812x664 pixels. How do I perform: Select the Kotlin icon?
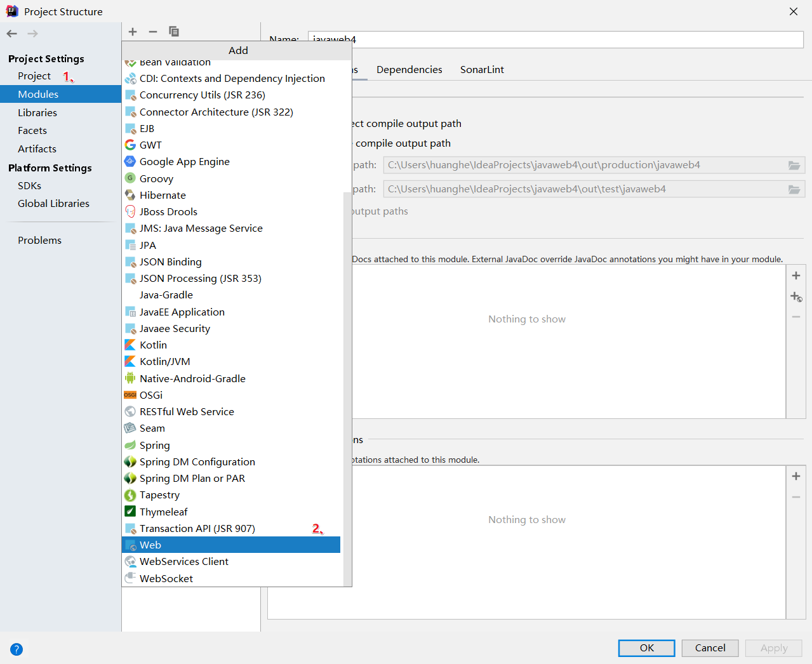[130, 345]
